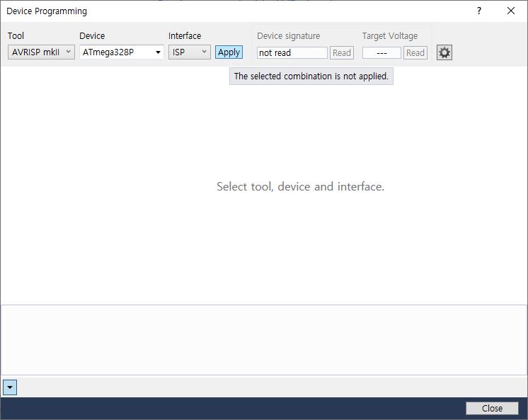Click 'Select tool, device and interface.' message
Screen dimensions: 528x420
point(300,186)
